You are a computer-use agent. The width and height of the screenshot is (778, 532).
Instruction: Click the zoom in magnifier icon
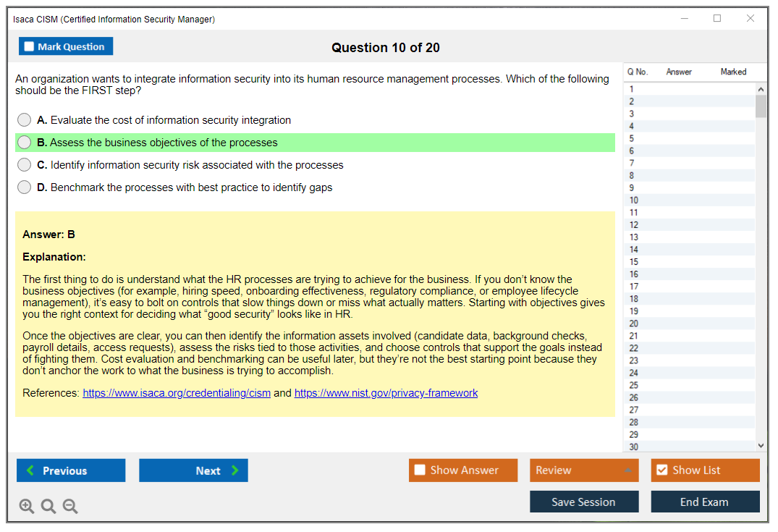27,506
